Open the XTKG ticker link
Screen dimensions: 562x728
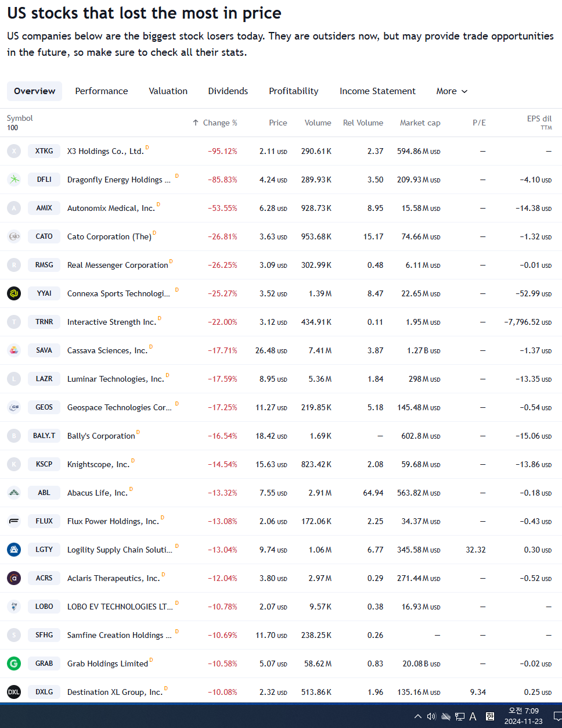click(x=44, y=151)
